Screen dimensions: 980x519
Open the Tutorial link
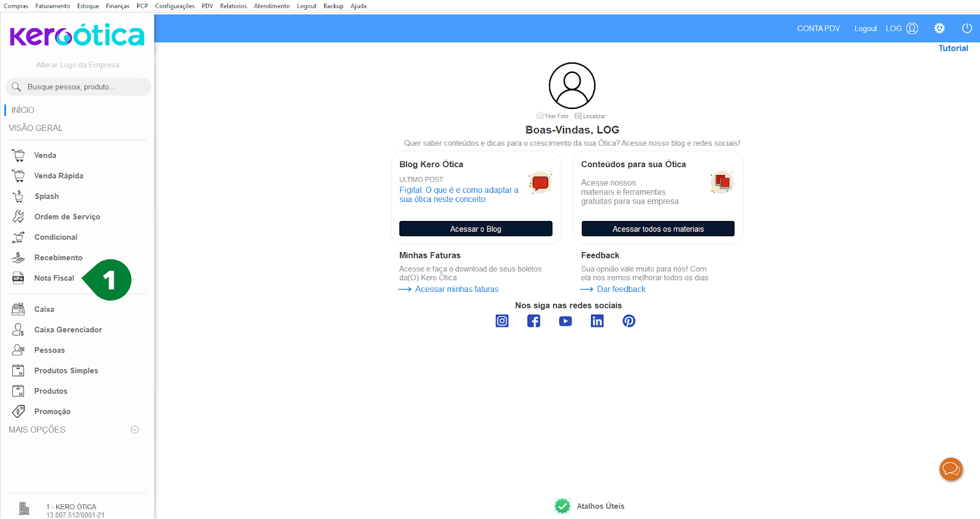point(953,48)
